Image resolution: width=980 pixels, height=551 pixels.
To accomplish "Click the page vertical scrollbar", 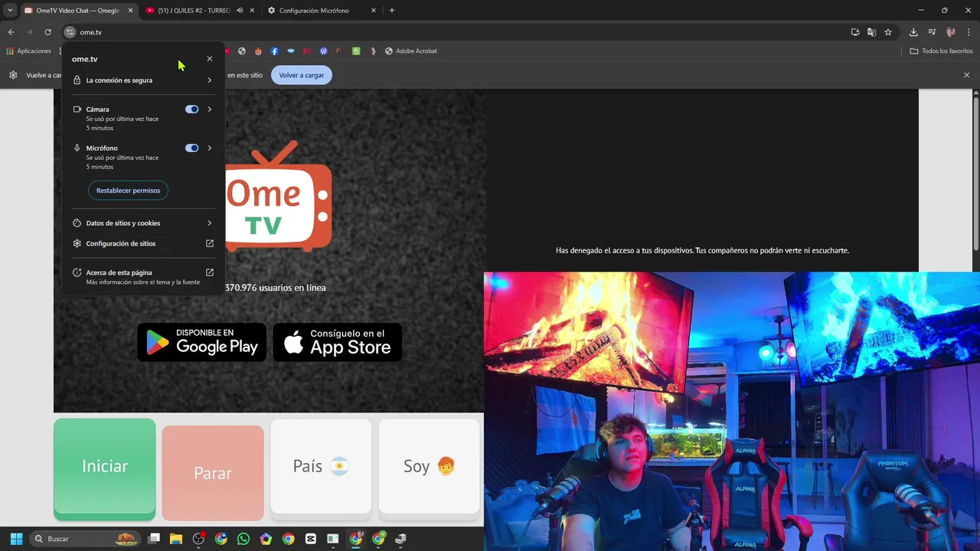I will click(975, 172).
